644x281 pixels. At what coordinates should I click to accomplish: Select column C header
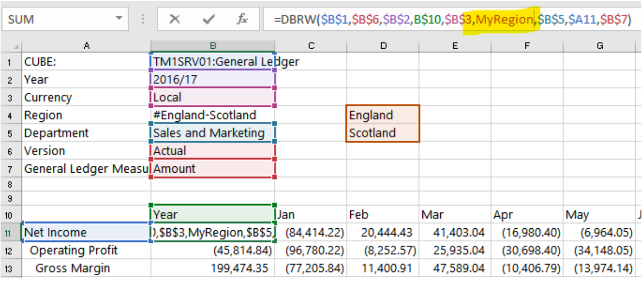[310, 46]
